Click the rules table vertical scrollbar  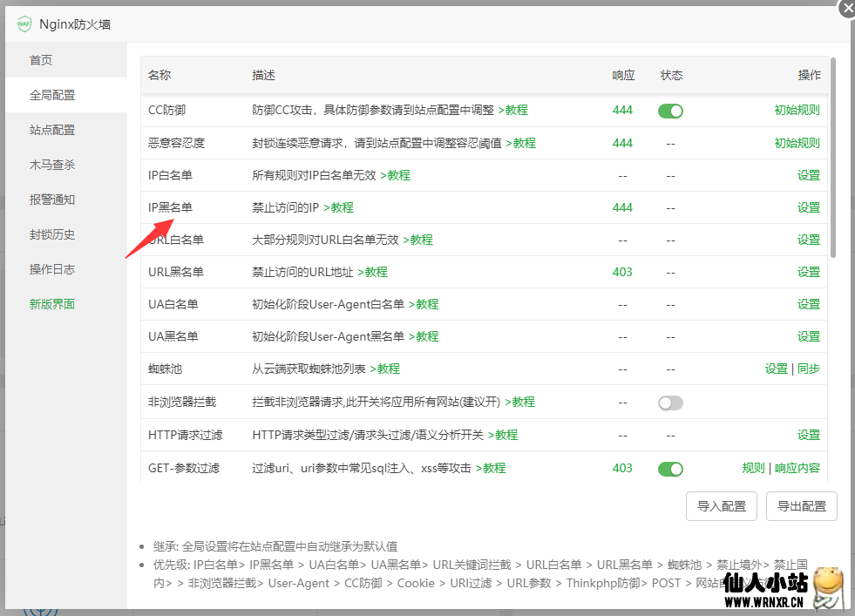click(832, 158)
